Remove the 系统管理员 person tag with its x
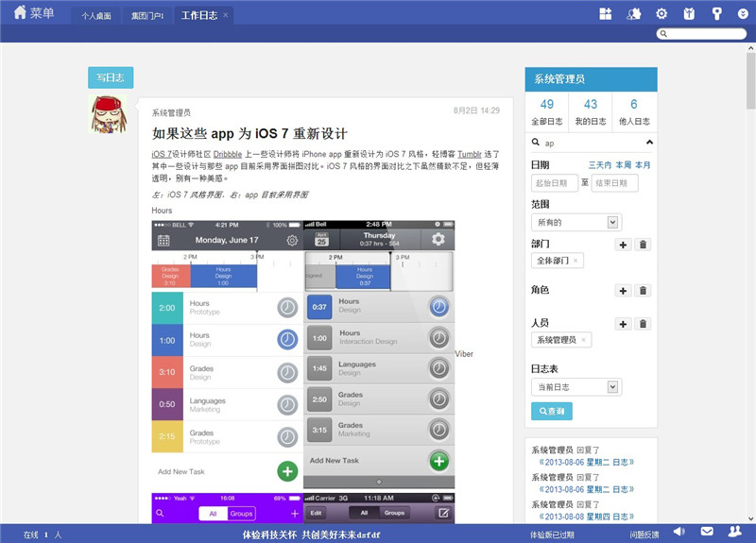The width and height of the screenshot is (756, 543). (583, 340)
